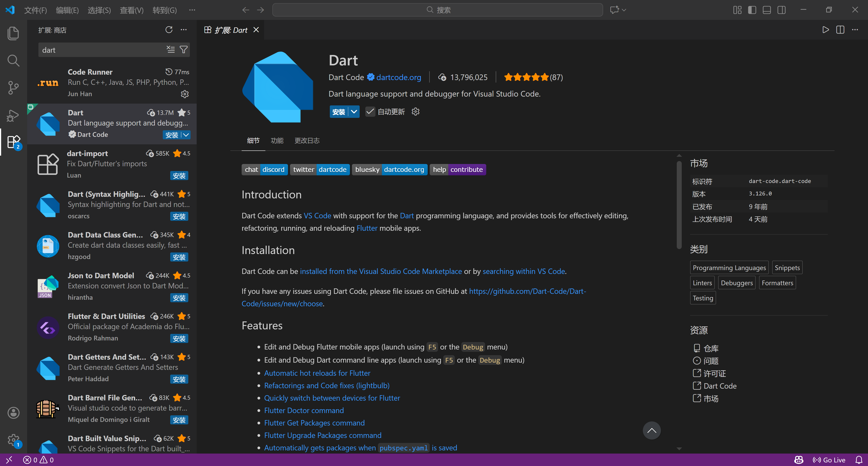868x466 pixels.
Task: Click the Go Live status bar button
Action: tap(829, 460)
